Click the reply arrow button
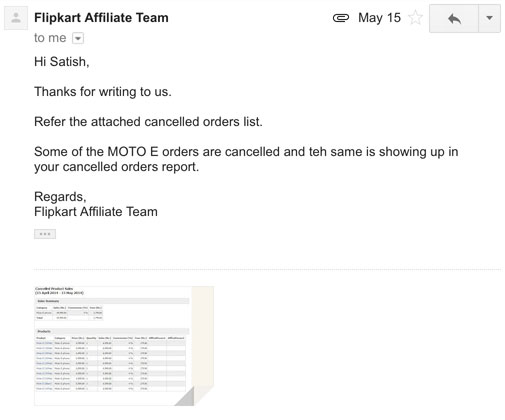 (x=454, y=18)
